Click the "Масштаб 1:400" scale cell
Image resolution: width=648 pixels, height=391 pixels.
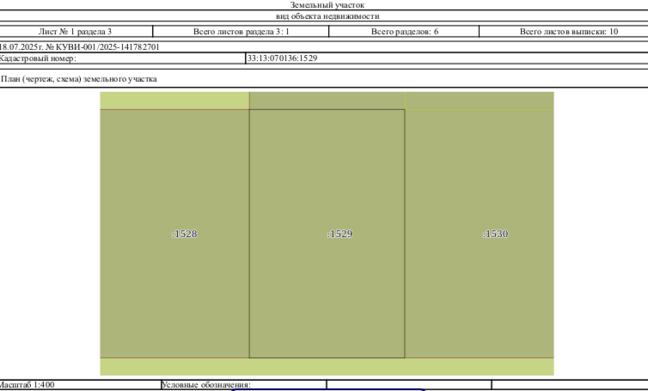(80, 385)
